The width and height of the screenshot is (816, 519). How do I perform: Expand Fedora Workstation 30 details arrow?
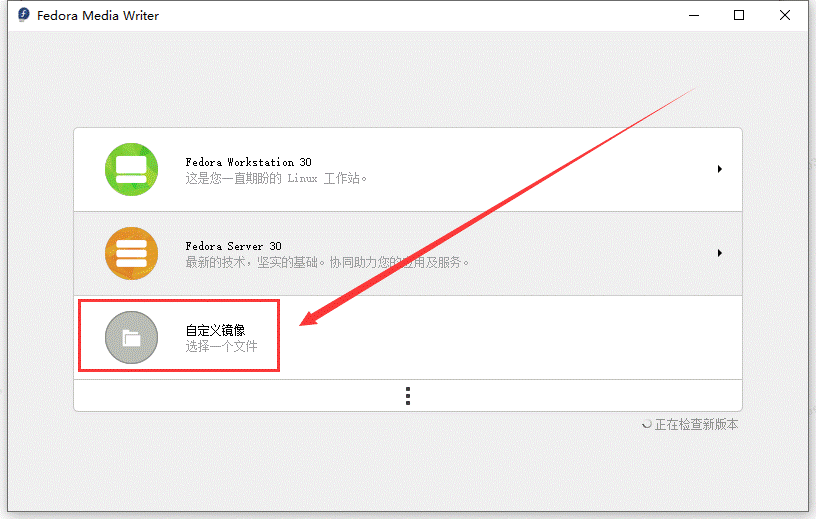coord(719,169)
